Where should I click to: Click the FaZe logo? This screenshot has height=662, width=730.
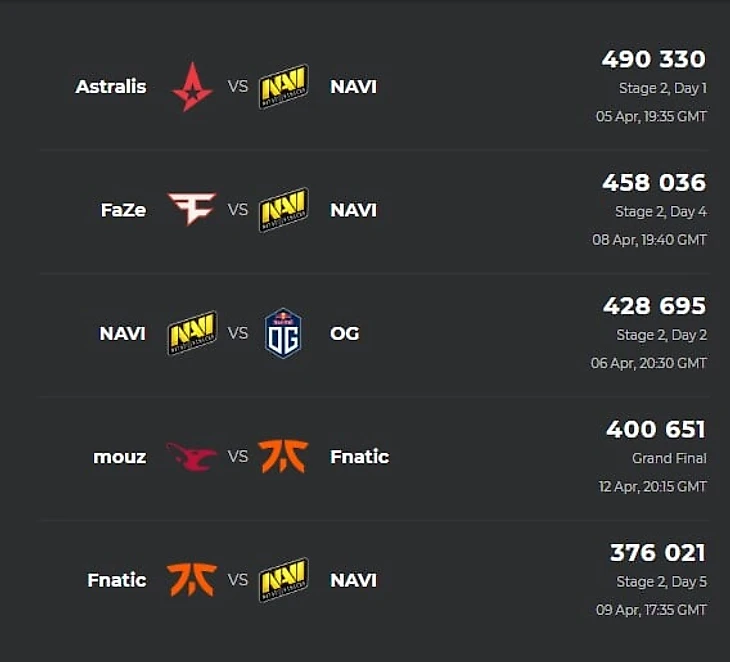point(192,209)
